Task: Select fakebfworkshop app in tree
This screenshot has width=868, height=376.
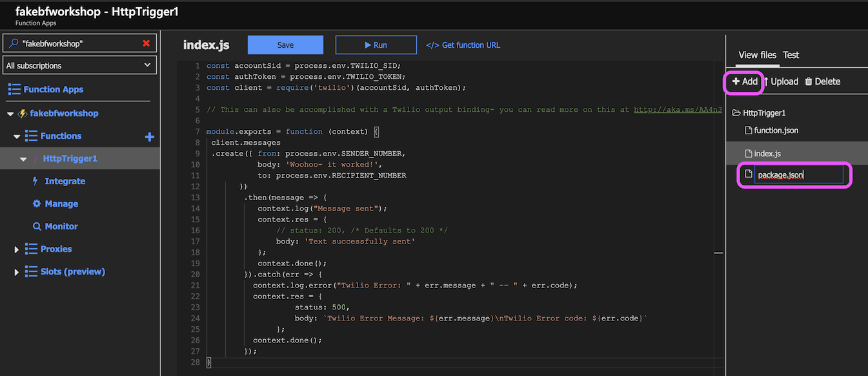Action: coord(64,113)
